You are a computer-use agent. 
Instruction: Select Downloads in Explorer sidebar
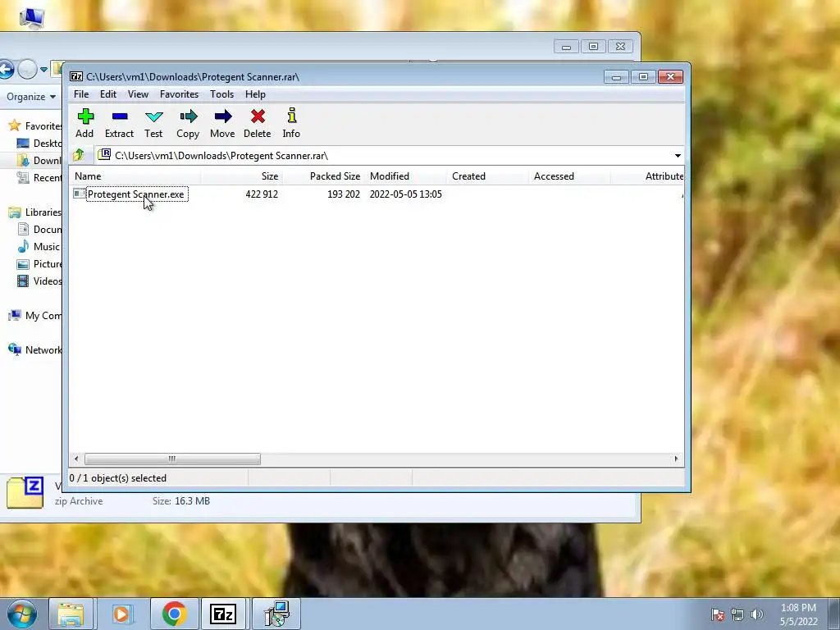click(x=39, y=160)
